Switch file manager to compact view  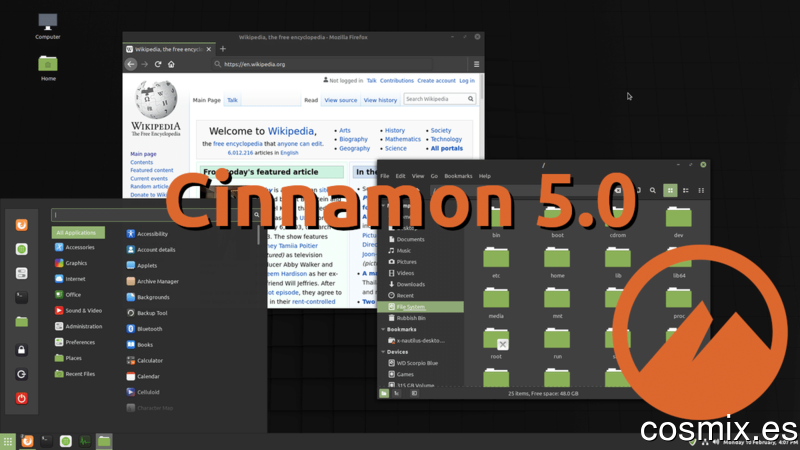point(701,190)
